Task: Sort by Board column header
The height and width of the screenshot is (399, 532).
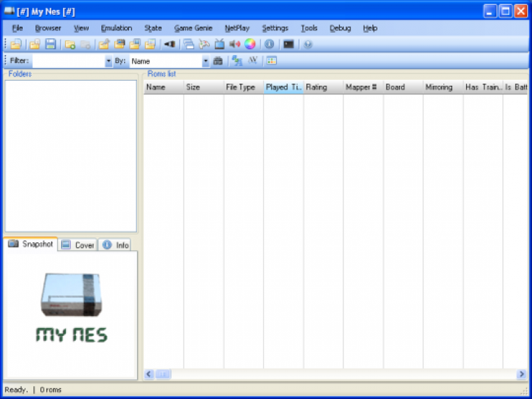Action: tap(403, 87)
